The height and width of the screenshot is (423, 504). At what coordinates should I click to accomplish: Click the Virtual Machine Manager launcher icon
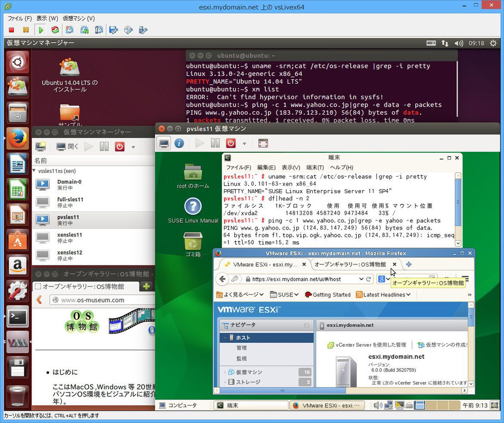(18, 342)
